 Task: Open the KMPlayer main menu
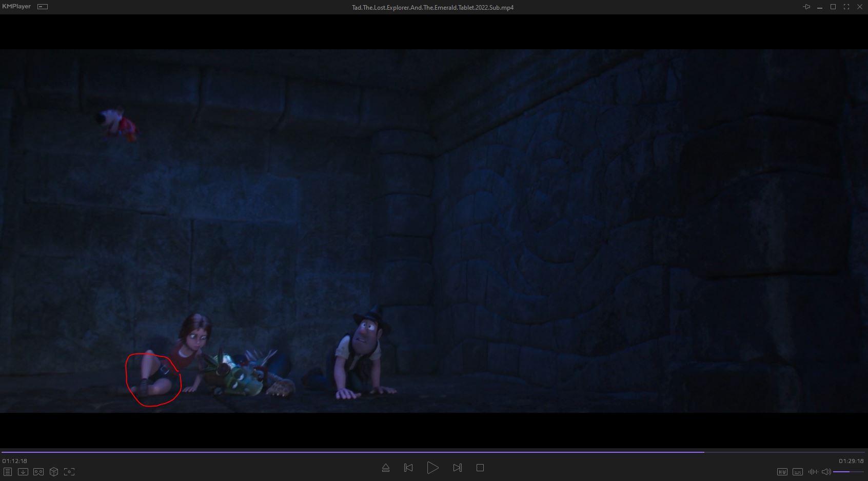tap(16, 7)
